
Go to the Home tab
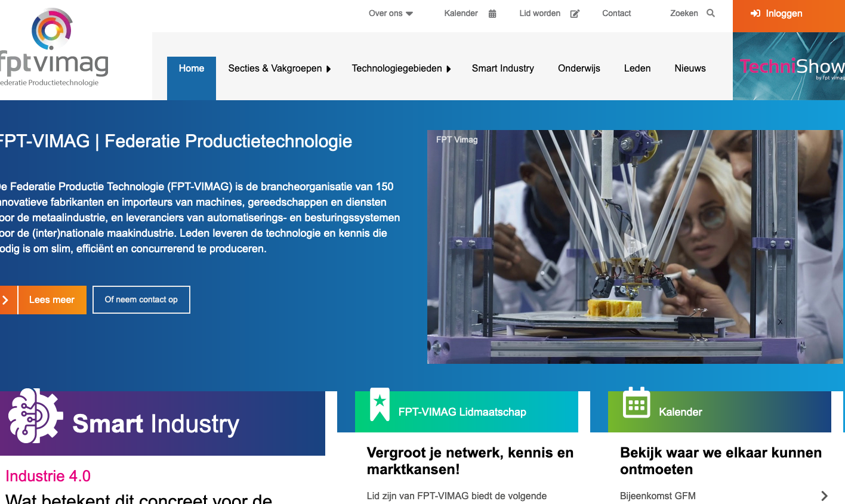[x=191, y=69]
